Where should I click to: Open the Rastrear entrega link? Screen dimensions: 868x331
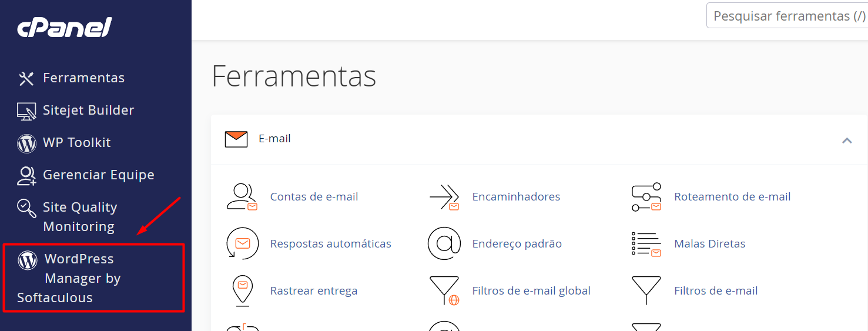(313, 290)
